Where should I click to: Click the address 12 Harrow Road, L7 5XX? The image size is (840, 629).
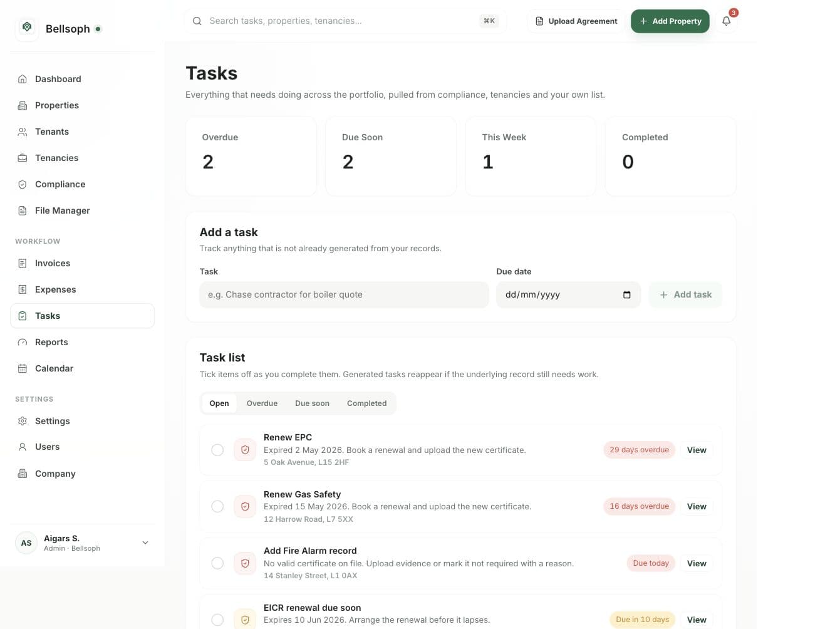(308, 519)
